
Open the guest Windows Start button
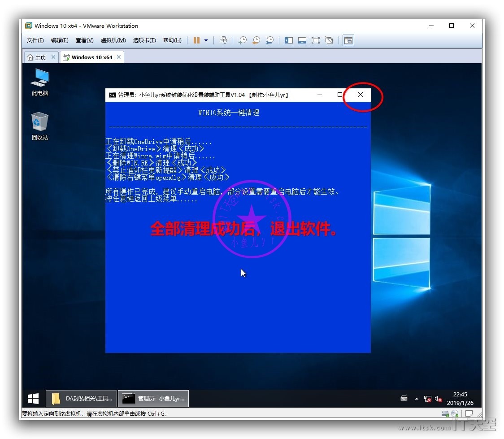point(33,399)
